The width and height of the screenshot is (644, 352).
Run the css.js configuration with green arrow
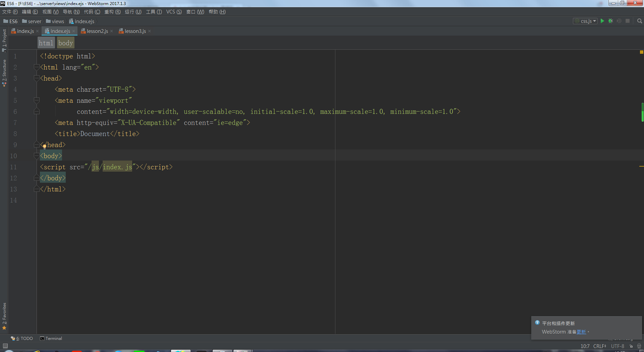pyautogui.click(x=602, y=21)
